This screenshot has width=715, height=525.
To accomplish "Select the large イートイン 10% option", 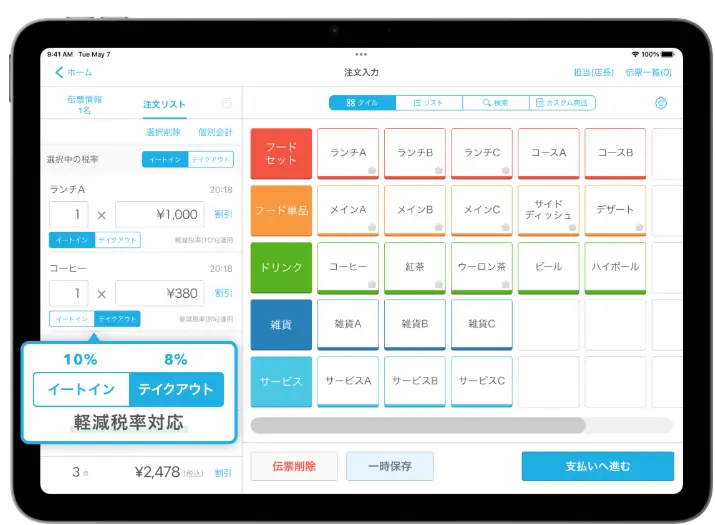I will pos(82,389).
